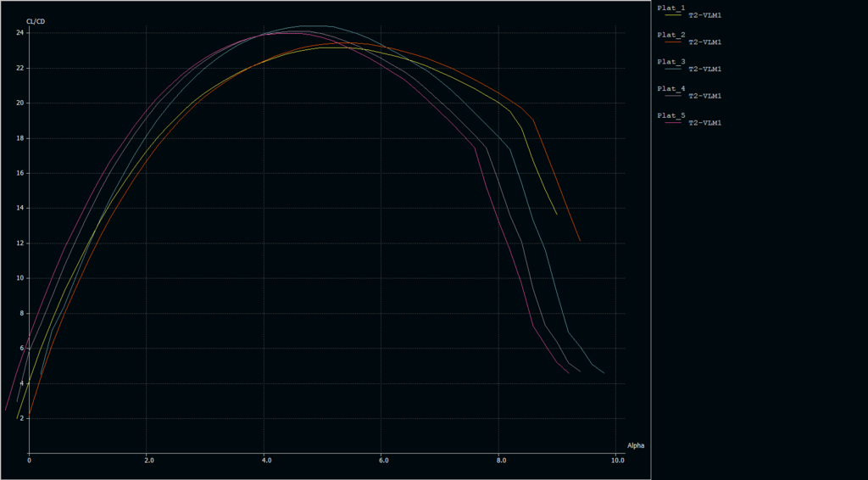Click the right end of the orange curve
The width and height of the screenshot is (868, 480).
coord(580,240)
